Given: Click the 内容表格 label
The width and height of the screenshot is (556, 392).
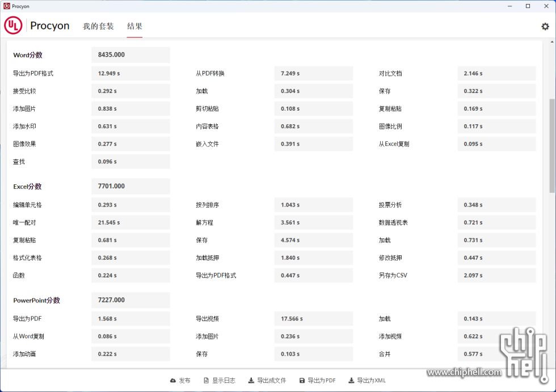Looking at the screenshot, I should point(208,126).
